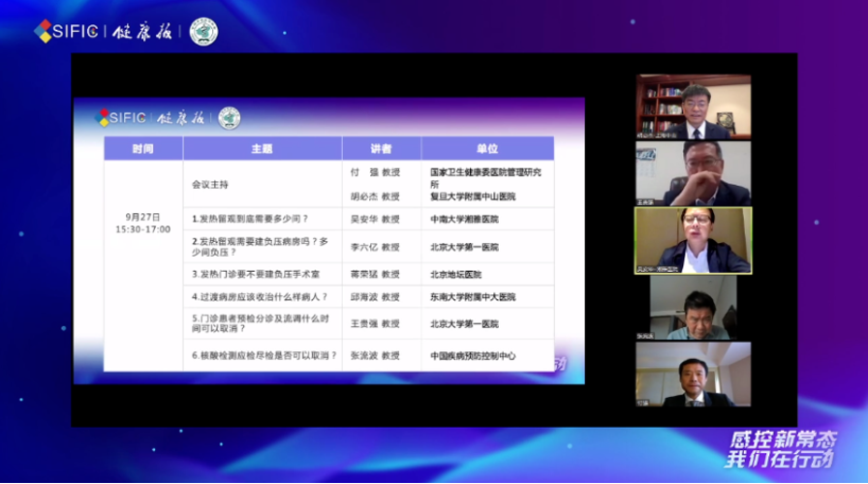Click speaker name 邱海波 教授
The width and height of the screenshot is (868, 484).
point(375,297)
